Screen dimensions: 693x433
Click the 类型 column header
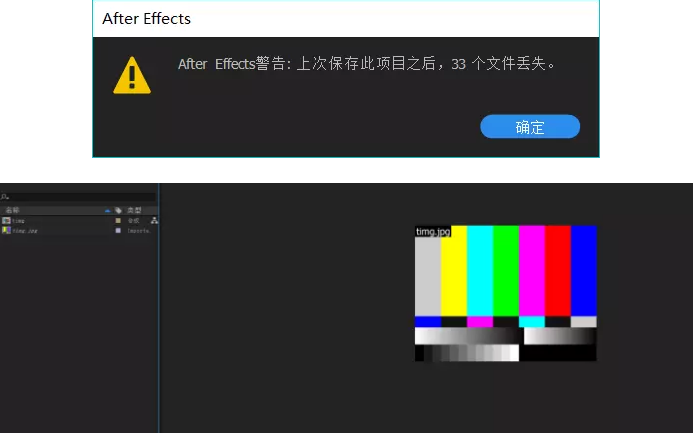pyautogui.click(x=134, y=210)
